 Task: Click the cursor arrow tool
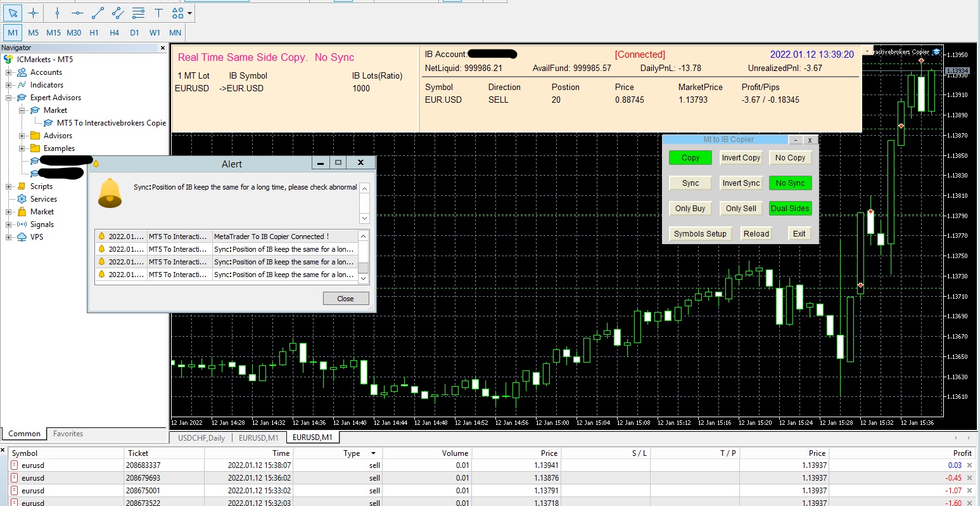click(13, 13)
